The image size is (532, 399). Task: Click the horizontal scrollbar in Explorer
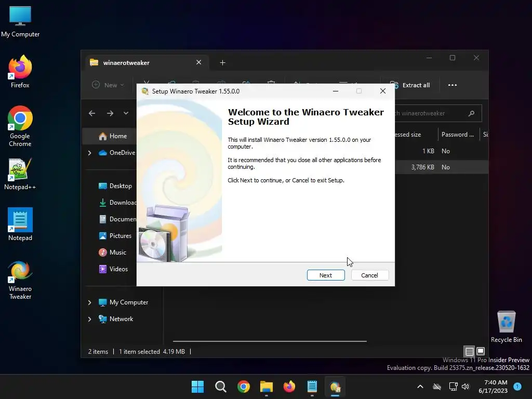270,341
